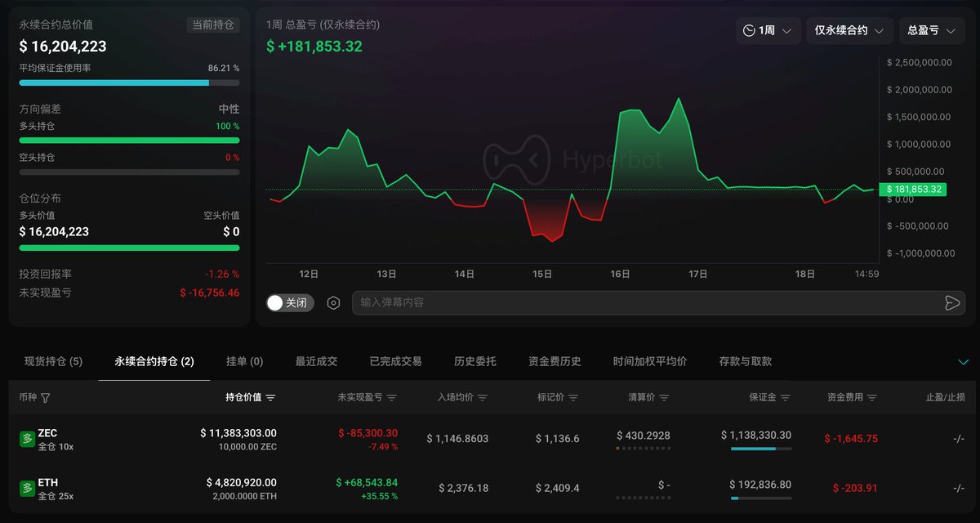This screenshot has height=523, width=980.
Task: Sort by 未实现盈亏 column icon
Action: point(391,398)
